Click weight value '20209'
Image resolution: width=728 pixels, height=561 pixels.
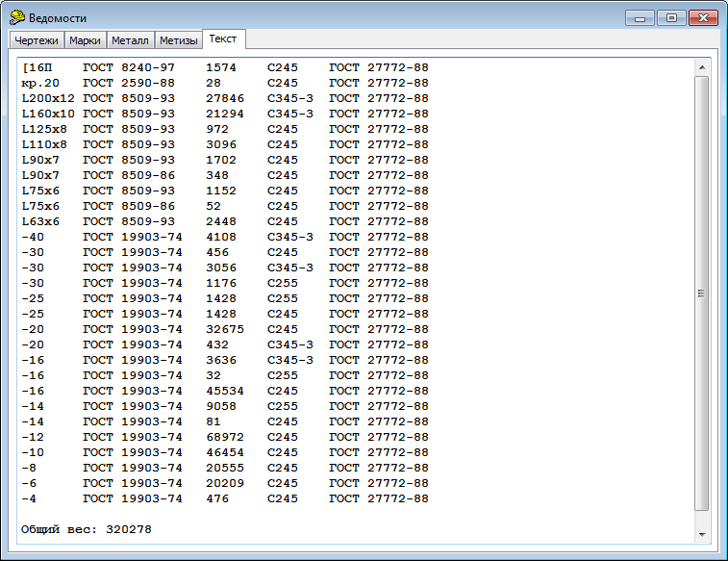(225, 483)
